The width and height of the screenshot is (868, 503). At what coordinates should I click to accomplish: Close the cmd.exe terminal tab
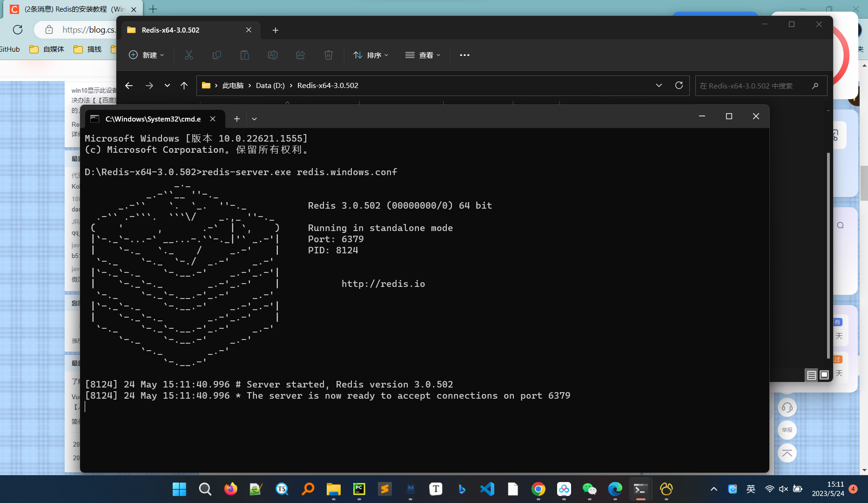pos(213,119)
